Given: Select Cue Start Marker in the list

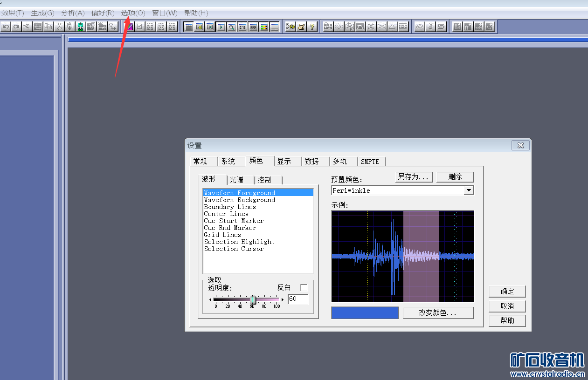Looking at the screenshot, I should [x=234, y=221].
